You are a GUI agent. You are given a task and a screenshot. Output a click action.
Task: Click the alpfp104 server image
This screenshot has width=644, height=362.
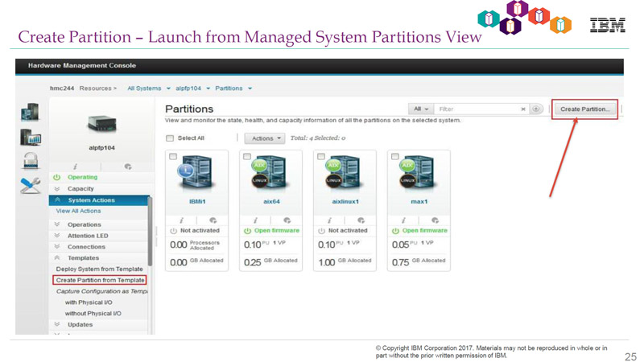(x=102, y=125)
